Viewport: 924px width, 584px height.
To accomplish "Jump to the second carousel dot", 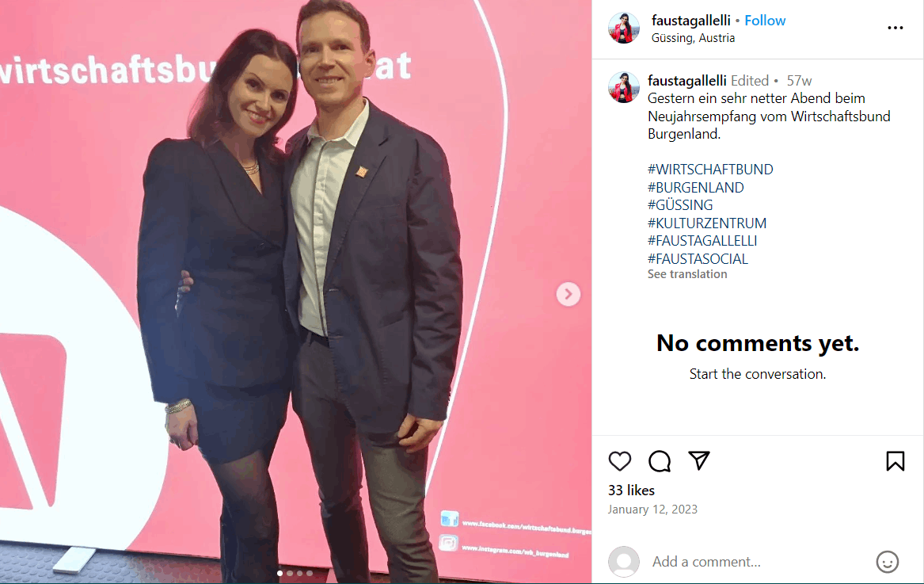I will point(289,574).
